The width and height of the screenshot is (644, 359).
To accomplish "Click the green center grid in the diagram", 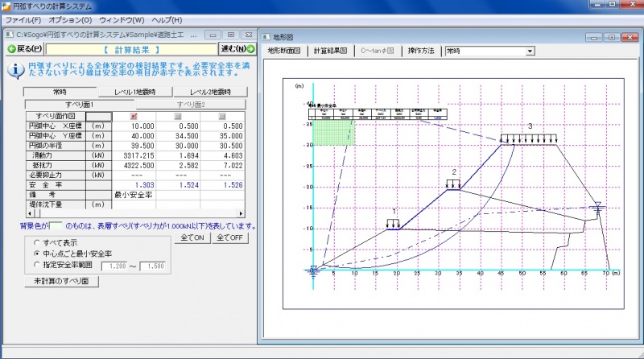I will [x=333, y=132].
